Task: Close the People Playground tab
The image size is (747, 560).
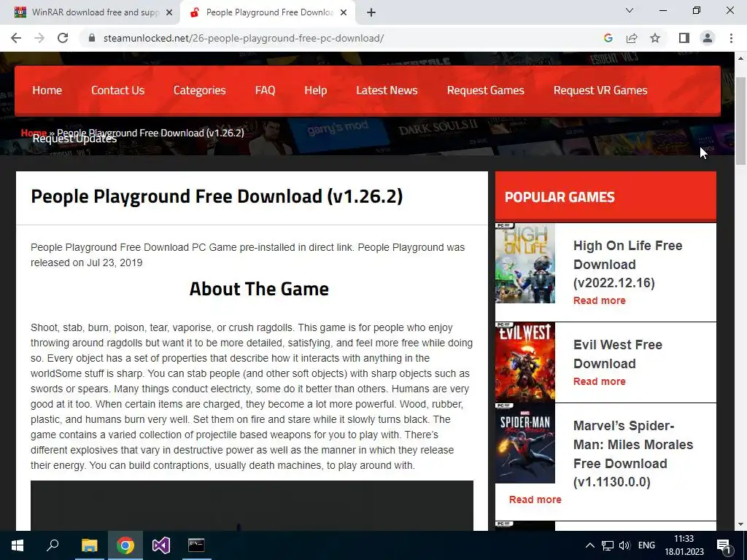Action: coord(344,13)
